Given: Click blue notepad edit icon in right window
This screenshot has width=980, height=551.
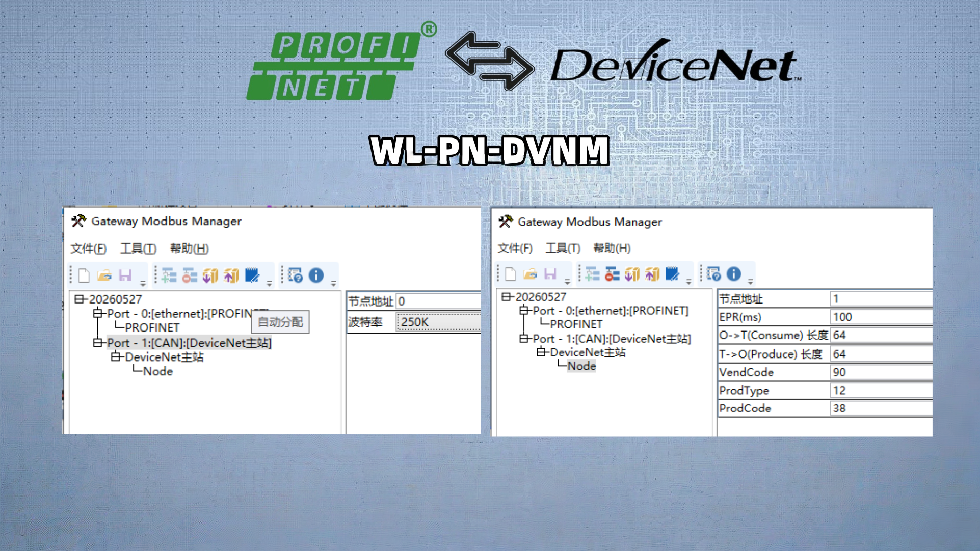Looking at the screenshot, I should [x=673, y=274].
